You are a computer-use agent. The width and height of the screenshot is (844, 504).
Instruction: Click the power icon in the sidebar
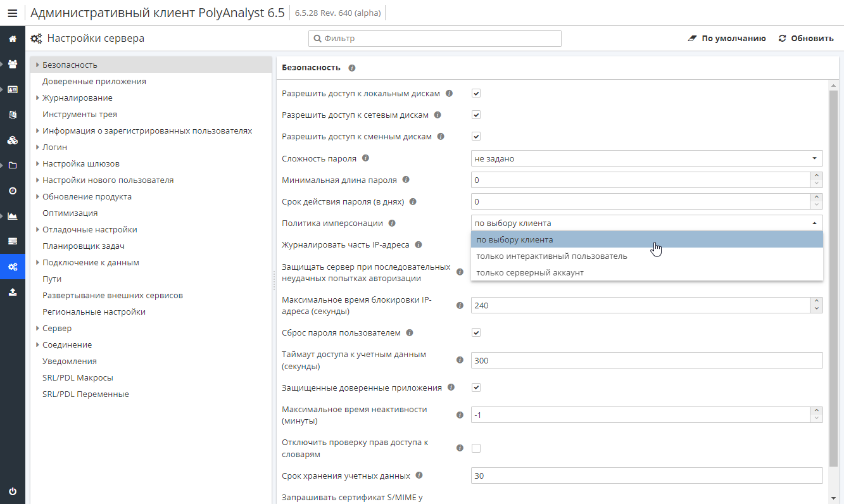(x=13, y=491)
